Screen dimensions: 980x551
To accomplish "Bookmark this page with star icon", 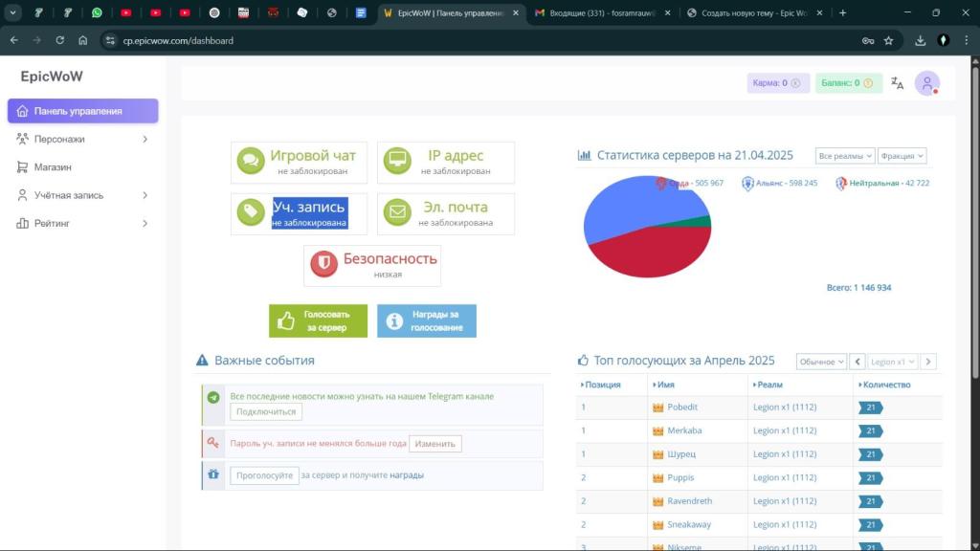I will 888,41.
